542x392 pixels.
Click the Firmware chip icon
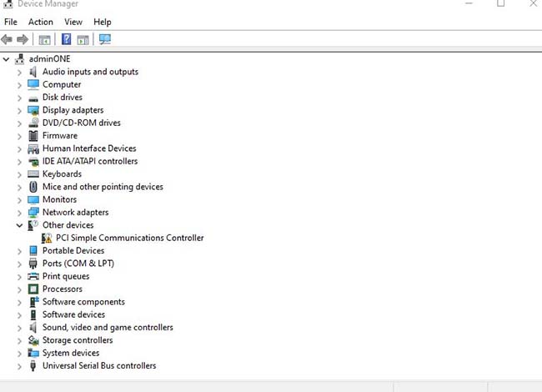[x=33, y=135]
